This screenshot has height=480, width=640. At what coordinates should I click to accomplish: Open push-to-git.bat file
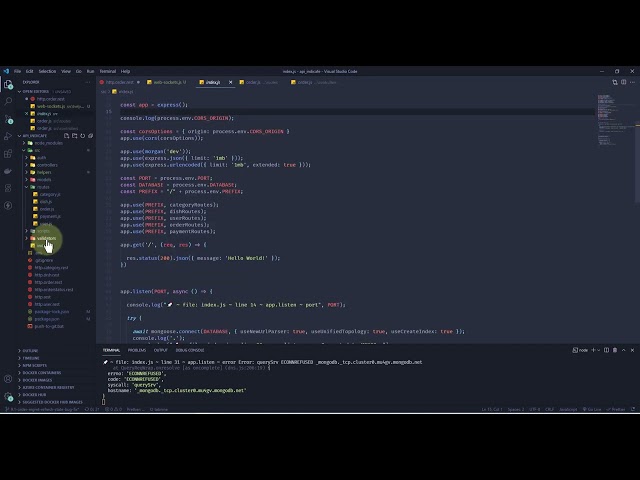[x=49, y=326]
